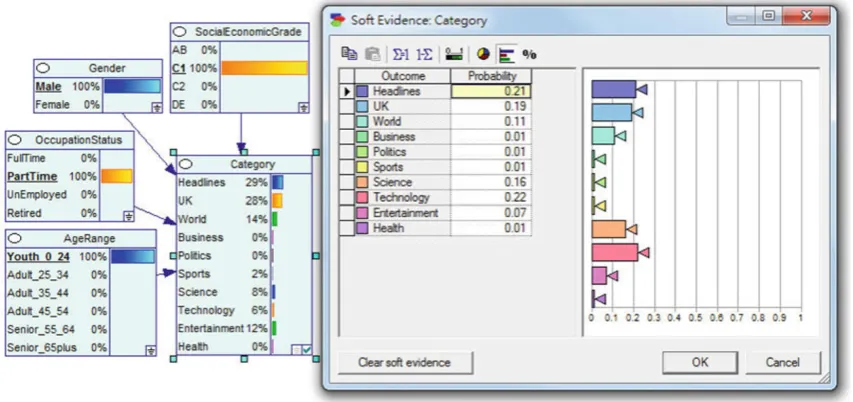Click the Clear soft evidence button
The width and height of the screenshot is (853, 402).
[405, 362]
